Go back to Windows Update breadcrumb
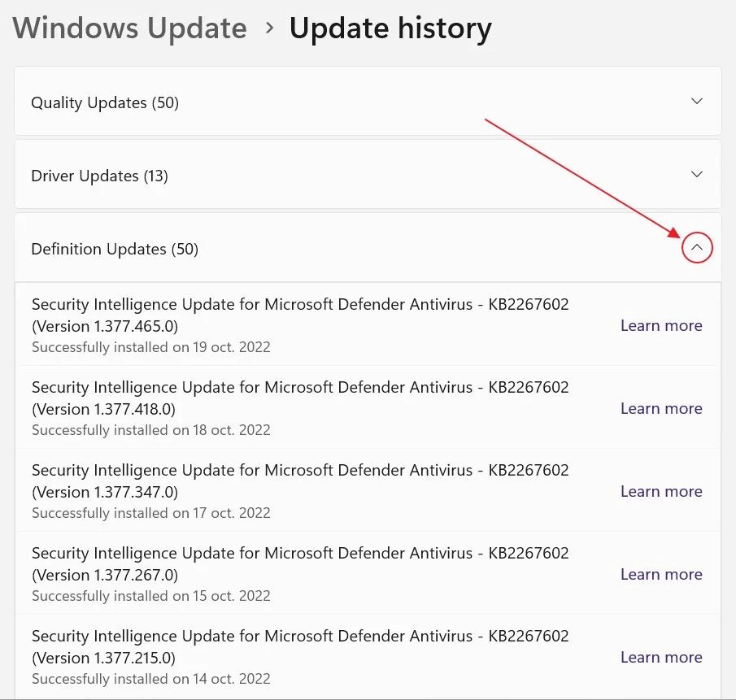Image resolution: width=736 pixels, height=700 pixels. [129, 28]
